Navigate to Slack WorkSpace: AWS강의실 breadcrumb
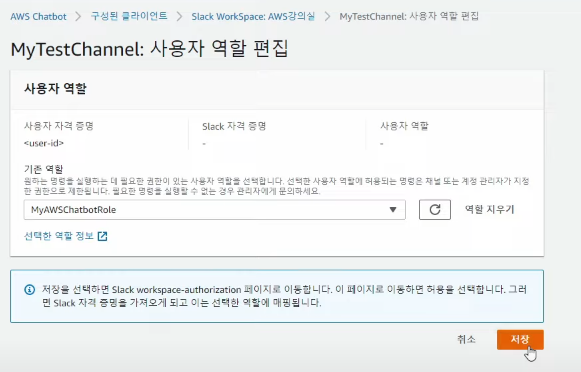Image resolution: width=581 pixels, height=372 pixels. [253, 17]
